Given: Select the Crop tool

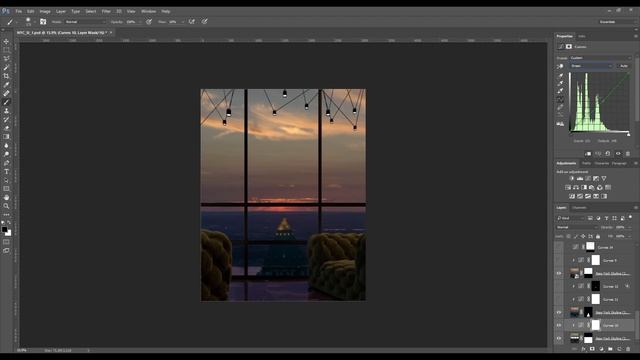Looking at the screenshot, I should [x=6, y=76].
